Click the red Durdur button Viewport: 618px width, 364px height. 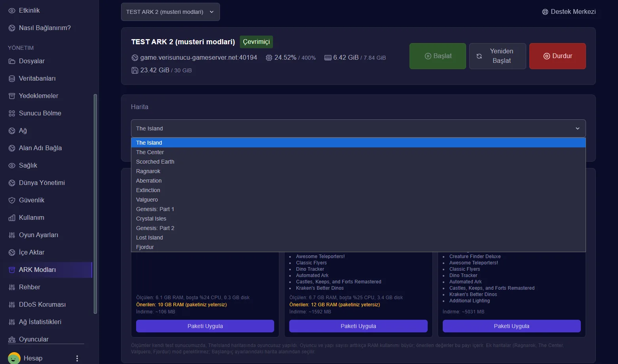[x=557, y=56]
